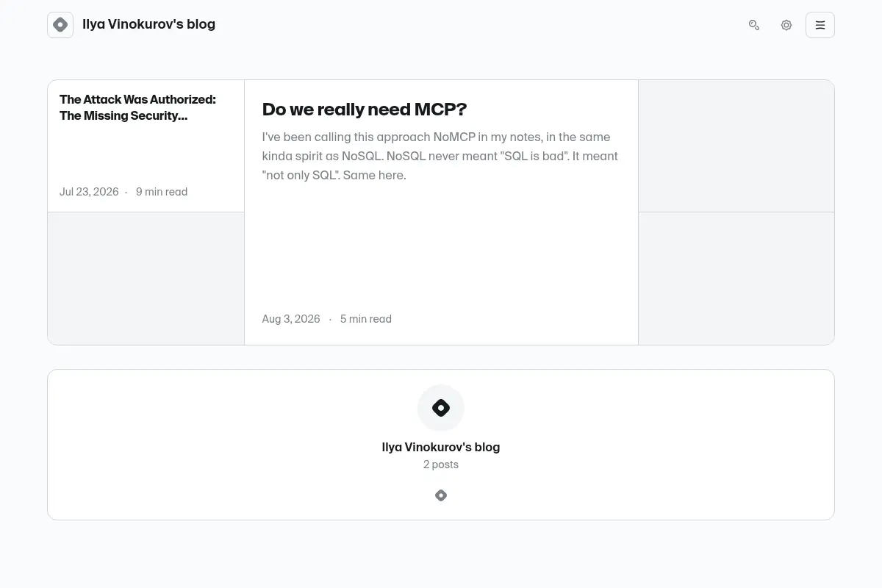Click the Aug 3, 2026 post date
882x588 pixels.
(x=291, y=319)
